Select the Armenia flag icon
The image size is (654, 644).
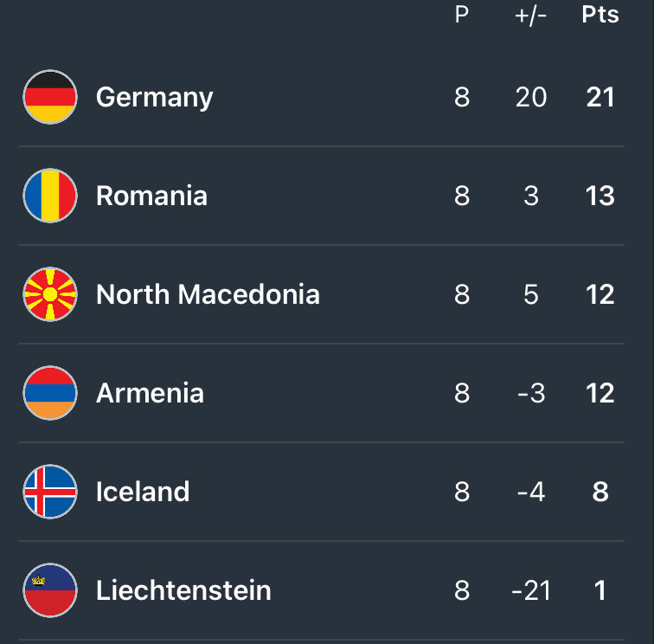50,393
